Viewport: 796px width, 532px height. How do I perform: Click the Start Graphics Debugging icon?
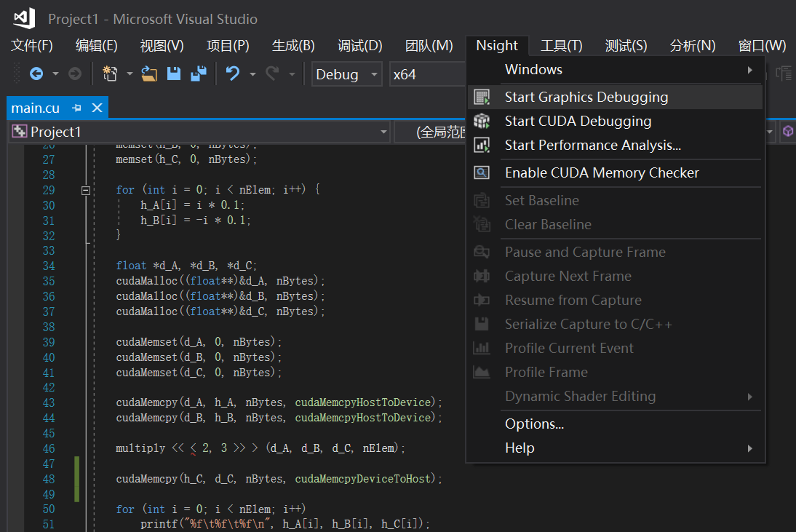click(x=482, y=97)
